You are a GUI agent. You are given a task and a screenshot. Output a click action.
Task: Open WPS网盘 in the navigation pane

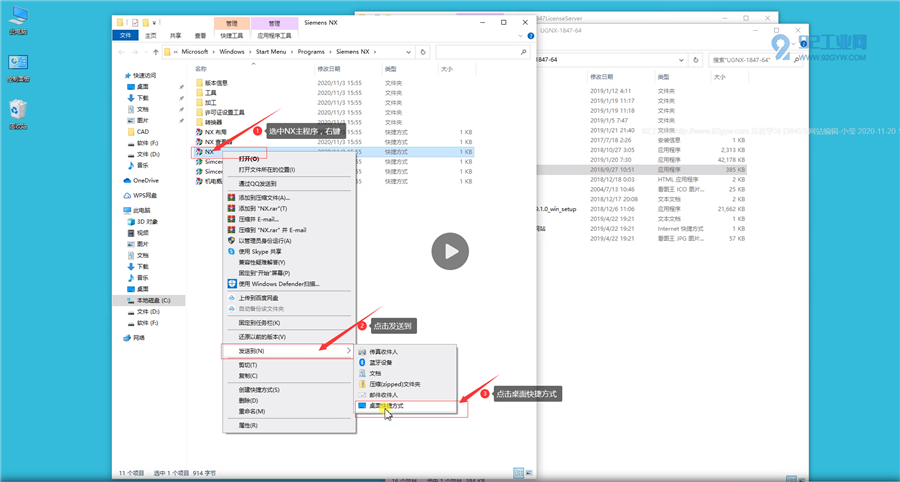click(x=145, y=195)
